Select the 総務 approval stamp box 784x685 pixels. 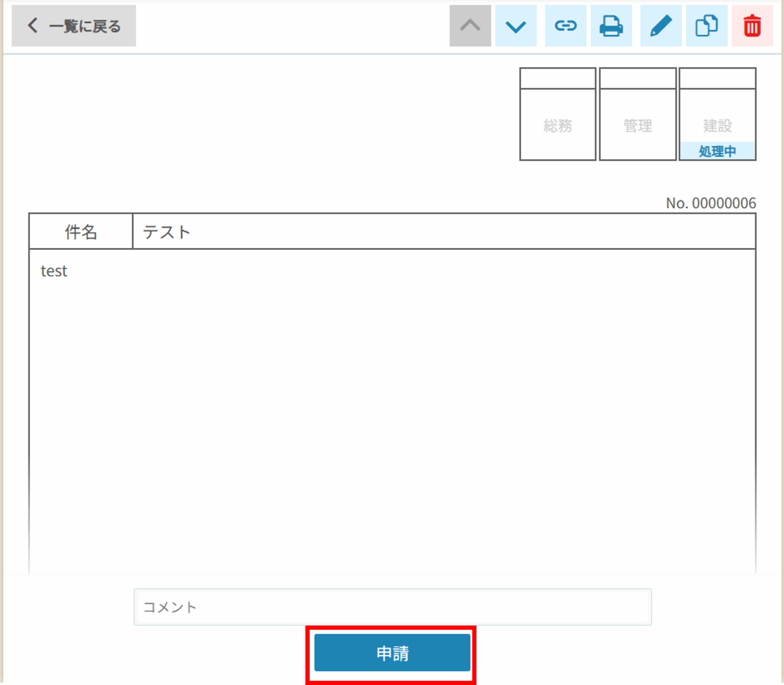558,125
